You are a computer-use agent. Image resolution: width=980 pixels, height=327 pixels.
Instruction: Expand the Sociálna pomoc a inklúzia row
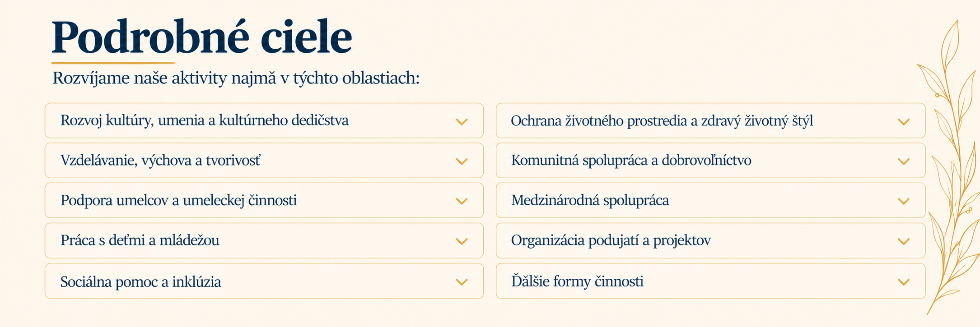click(x=264, y=281)
